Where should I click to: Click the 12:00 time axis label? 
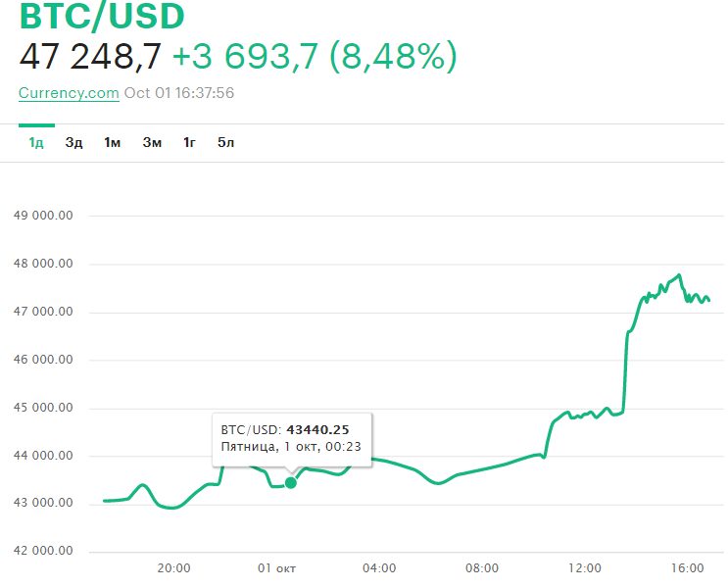585,568
